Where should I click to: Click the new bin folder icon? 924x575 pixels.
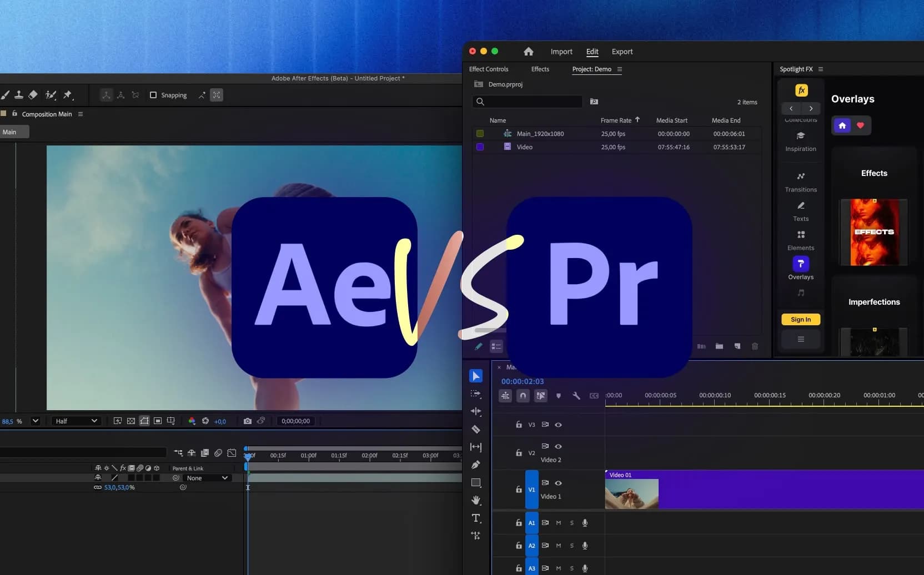(x=720, y=346)
